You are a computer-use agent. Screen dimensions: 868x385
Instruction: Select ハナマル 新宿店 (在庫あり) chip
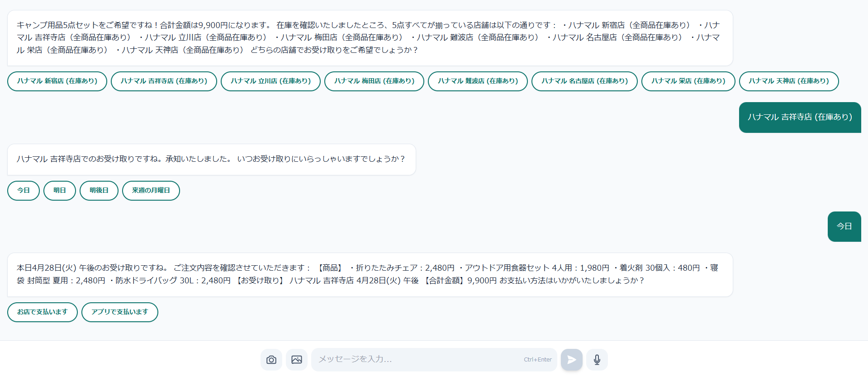(x=57, y=81)
